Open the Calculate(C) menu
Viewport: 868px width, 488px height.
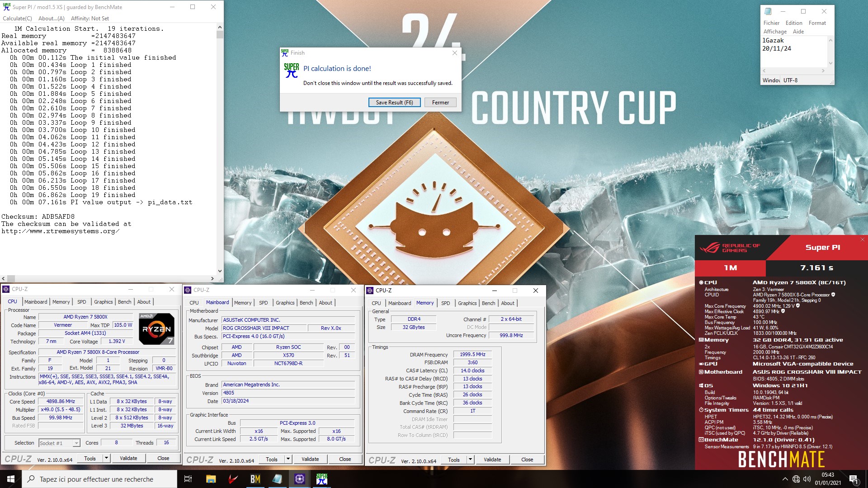click(x=17, y=19)
